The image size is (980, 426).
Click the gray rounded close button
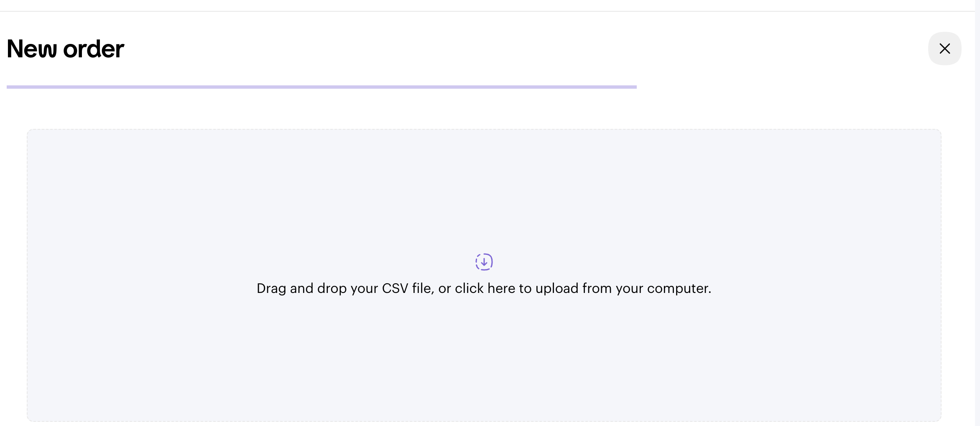click(944, 49)
